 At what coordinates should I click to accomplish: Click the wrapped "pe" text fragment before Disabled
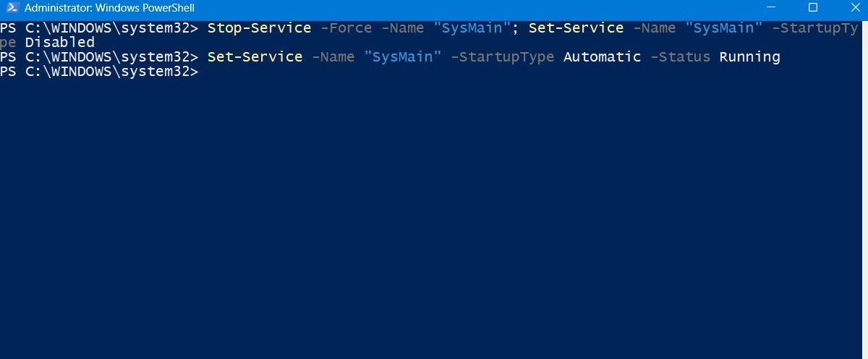point(8,43)
